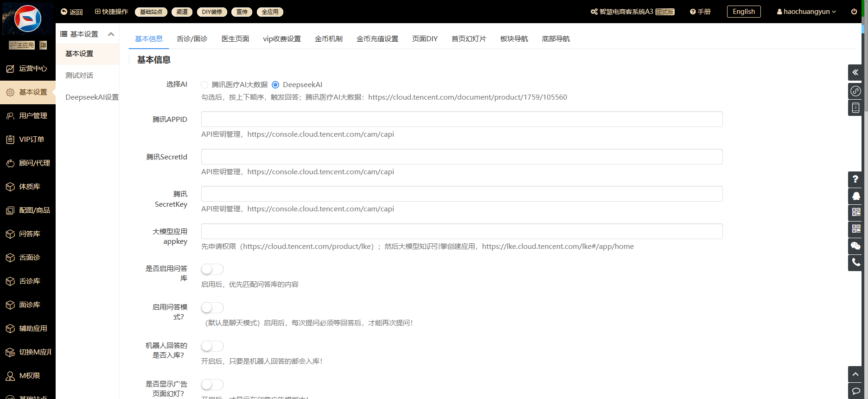Click the English language button

743,12
